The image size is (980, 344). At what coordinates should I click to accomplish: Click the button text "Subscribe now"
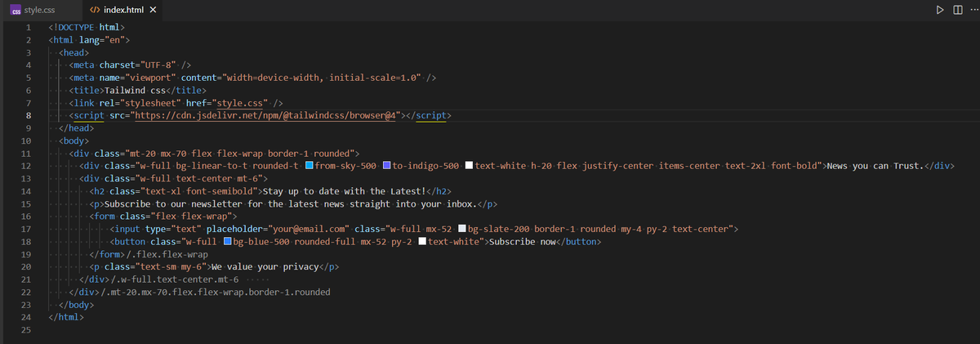pos(523,243)
